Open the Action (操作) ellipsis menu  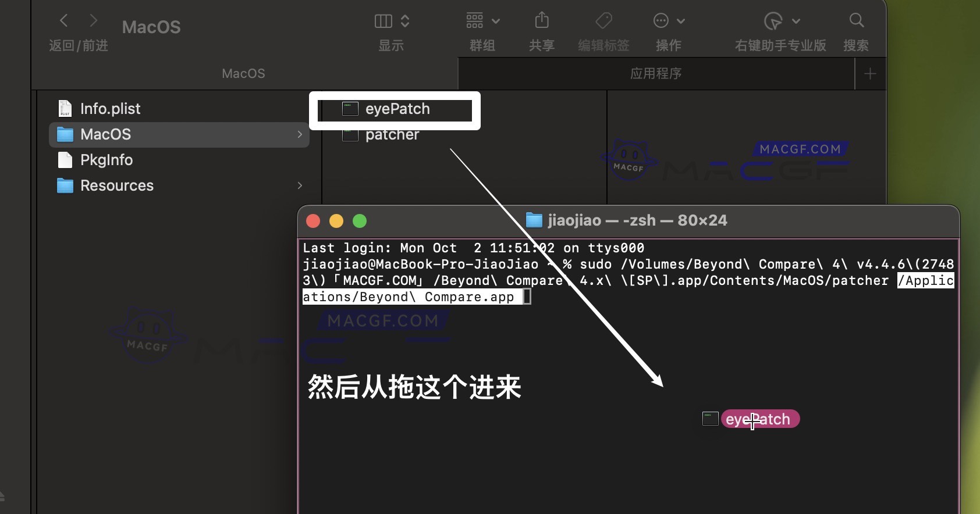click(x=661, y=21)
